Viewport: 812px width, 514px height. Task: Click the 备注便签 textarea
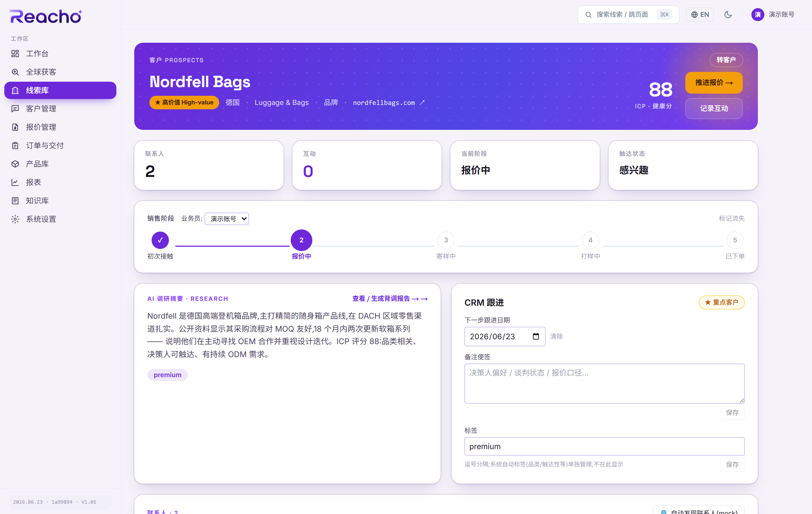coord(604,384)
